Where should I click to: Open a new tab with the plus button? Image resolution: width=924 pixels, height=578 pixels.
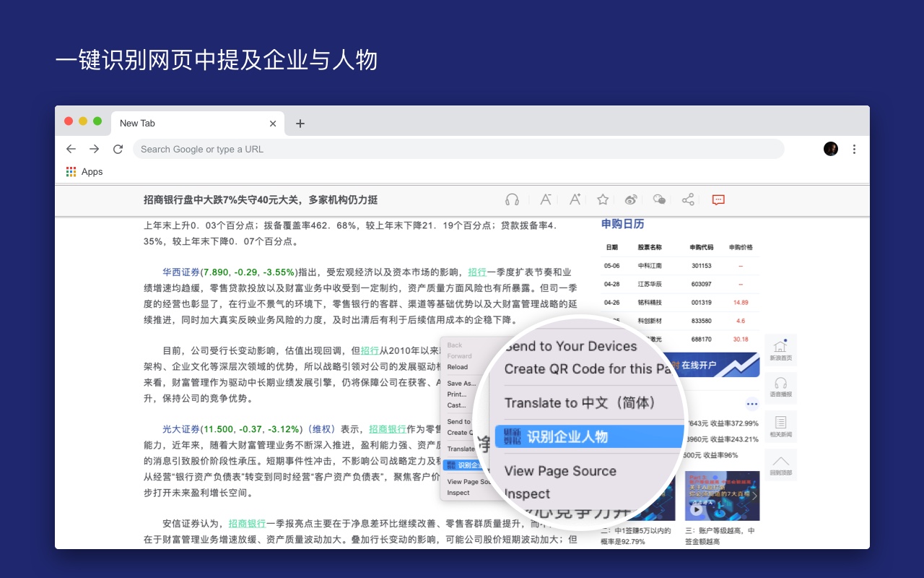tap(300, 124)
